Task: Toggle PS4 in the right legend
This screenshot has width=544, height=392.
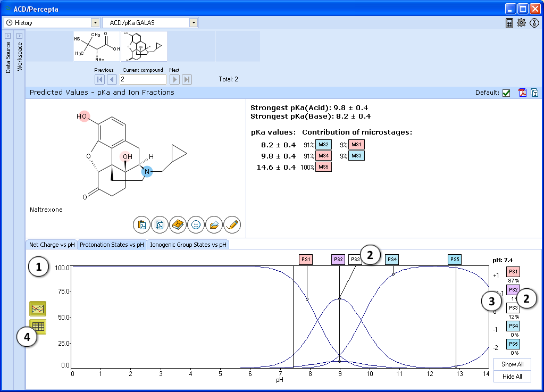Action: (513, 326)
